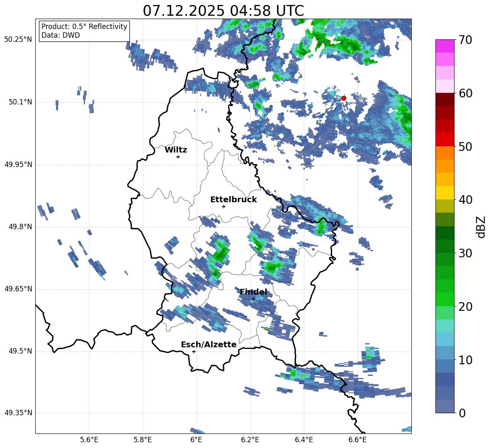Click the 49.5°N latitude label

pos(20,351)
